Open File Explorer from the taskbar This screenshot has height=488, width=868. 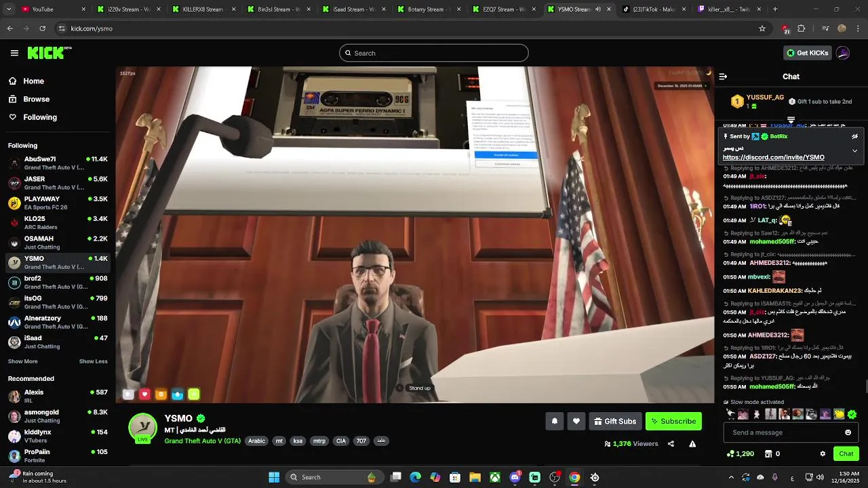pos(475,477)
